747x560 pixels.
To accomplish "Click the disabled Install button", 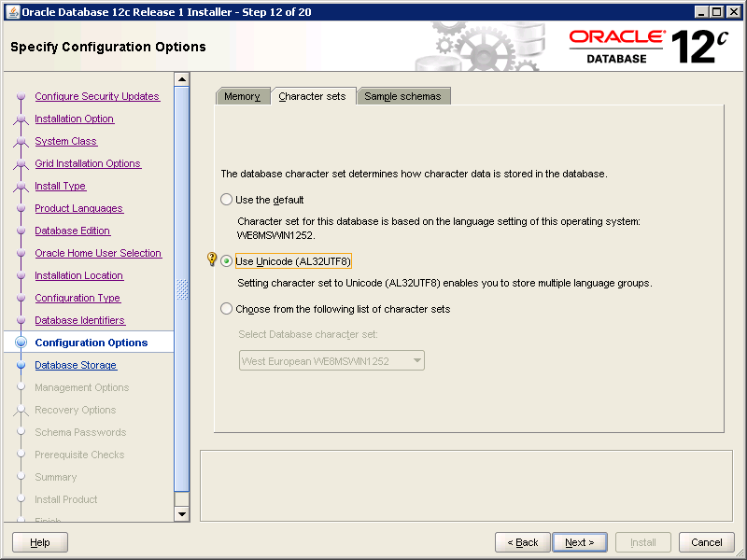I will pos(643,542).
